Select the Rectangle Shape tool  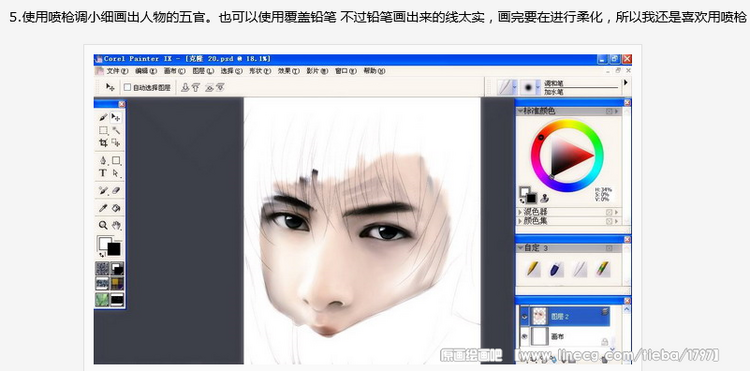(x=116, y=161)
